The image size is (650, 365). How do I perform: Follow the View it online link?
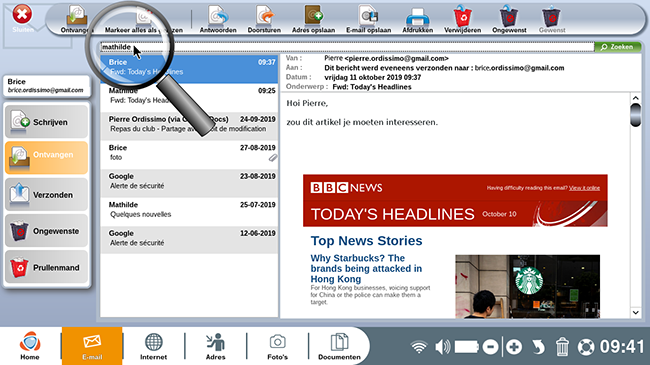[584, 188]
